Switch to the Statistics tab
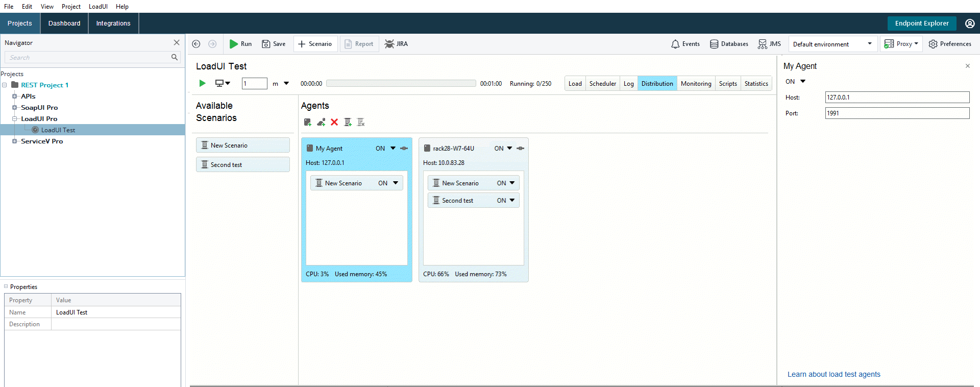The height and width of the screenshot is (387, 980). pos(756,84)
